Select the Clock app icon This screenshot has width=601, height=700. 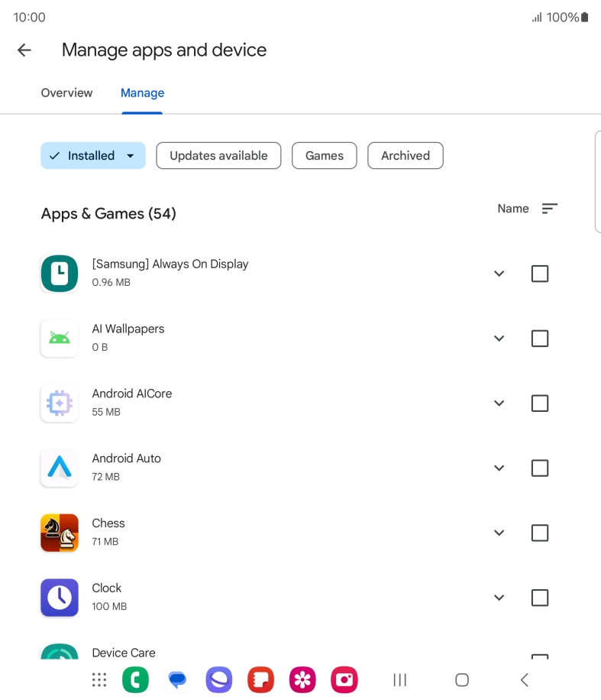pos(59,598)
